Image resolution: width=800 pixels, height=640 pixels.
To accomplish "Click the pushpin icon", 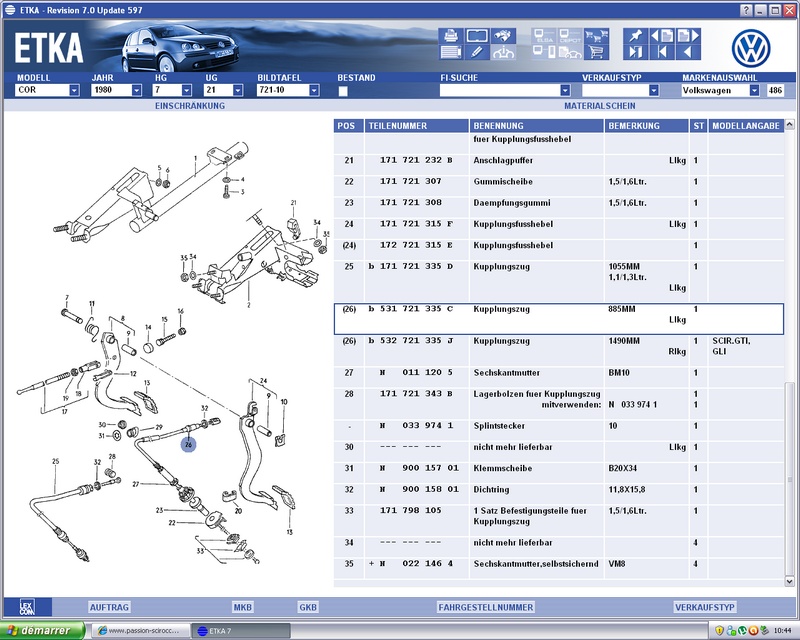I will point(636,36).
